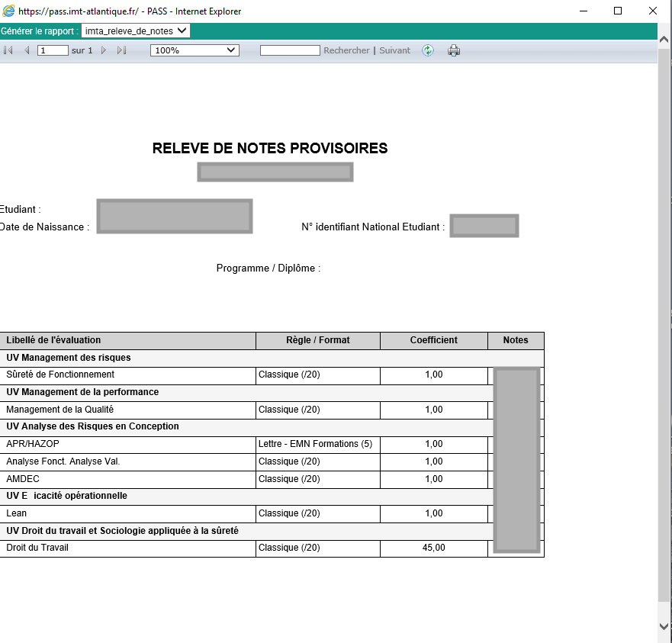
Task: Click the current page number field
Action: 53,50
